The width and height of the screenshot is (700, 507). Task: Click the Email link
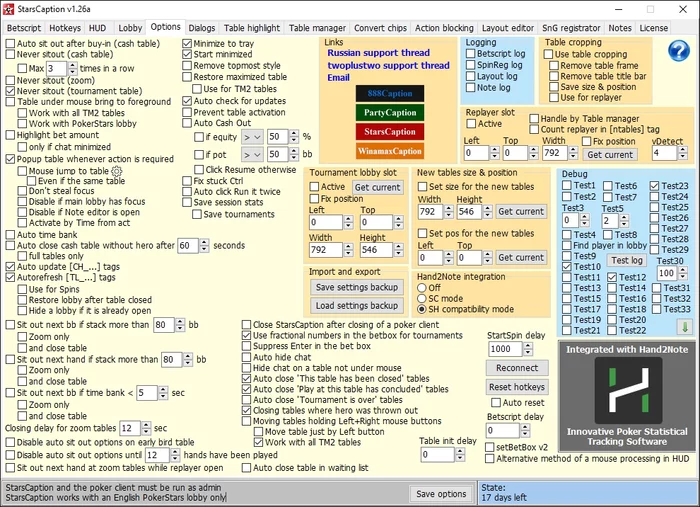pyautogui.click(x=338, y=78)
